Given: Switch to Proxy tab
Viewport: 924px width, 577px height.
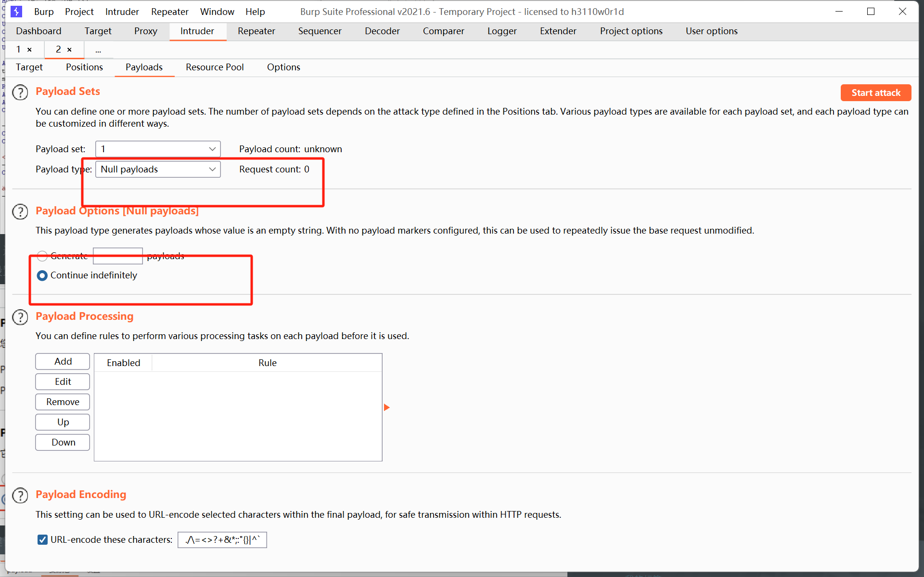Looking at the screenshot, I should click(146, 31).
